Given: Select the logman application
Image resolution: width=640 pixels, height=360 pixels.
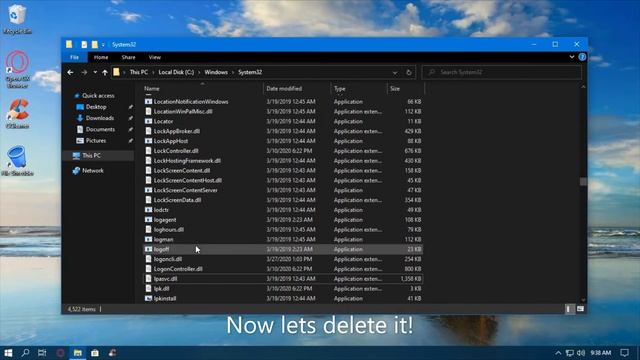Looking at the screenshot, I should (283, 240).
